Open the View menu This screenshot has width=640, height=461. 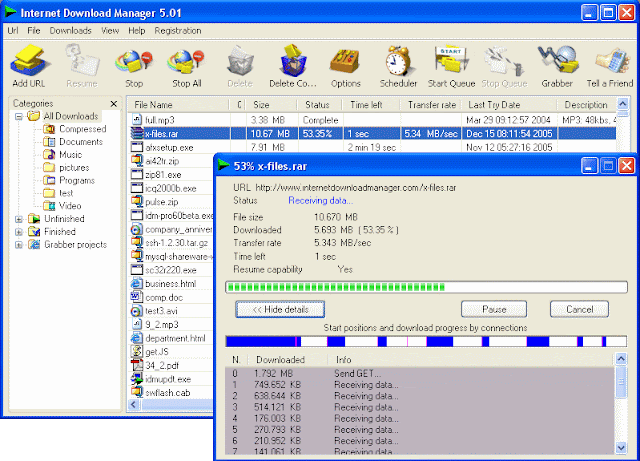click(110, 31)
